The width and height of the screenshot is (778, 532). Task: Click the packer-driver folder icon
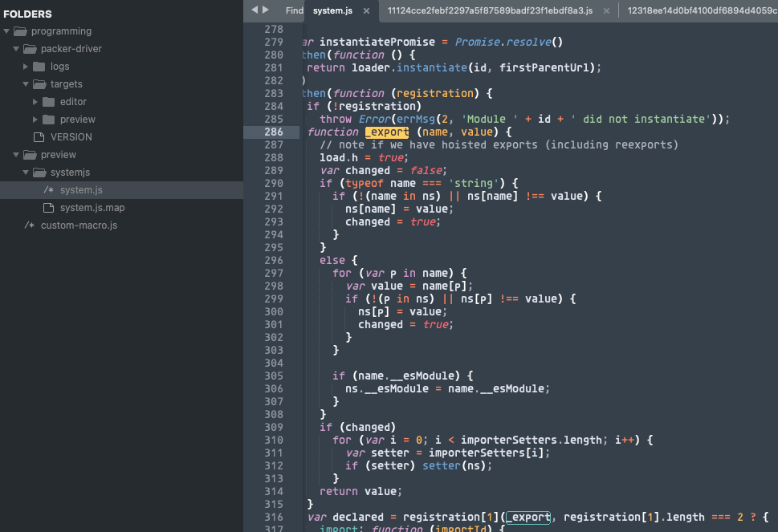30,49
